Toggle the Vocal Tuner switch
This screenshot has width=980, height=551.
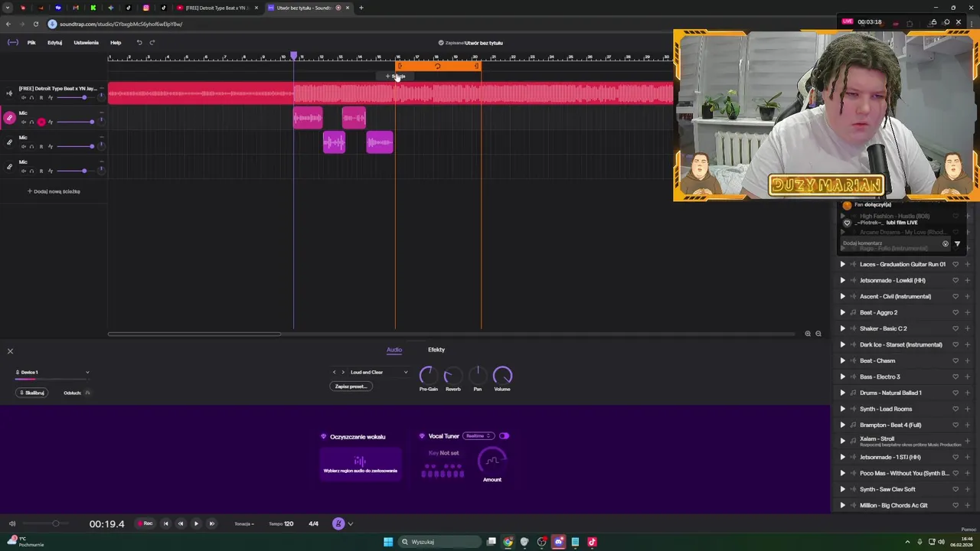coord(504,436)
